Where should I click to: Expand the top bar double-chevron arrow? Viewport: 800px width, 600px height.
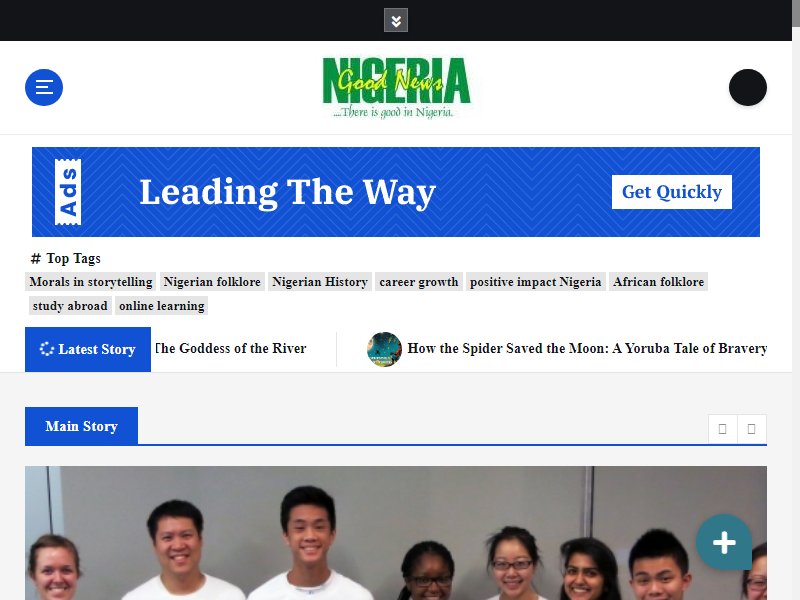396,20
